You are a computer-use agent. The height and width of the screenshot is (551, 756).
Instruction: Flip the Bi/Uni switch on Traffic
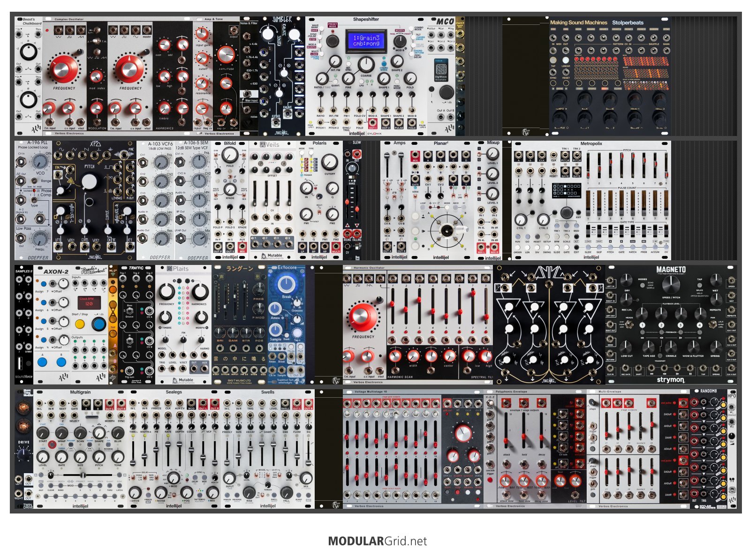(x=129, y=340)
